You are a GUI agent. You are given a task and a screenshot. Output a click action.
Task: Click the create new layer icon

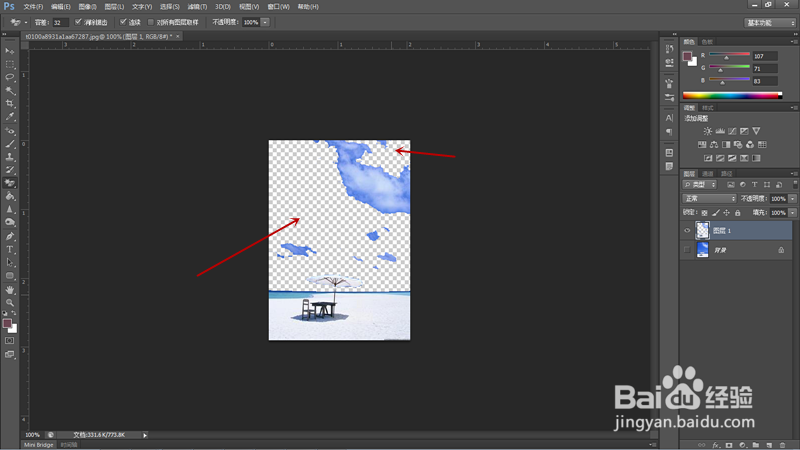coord(769,445)
